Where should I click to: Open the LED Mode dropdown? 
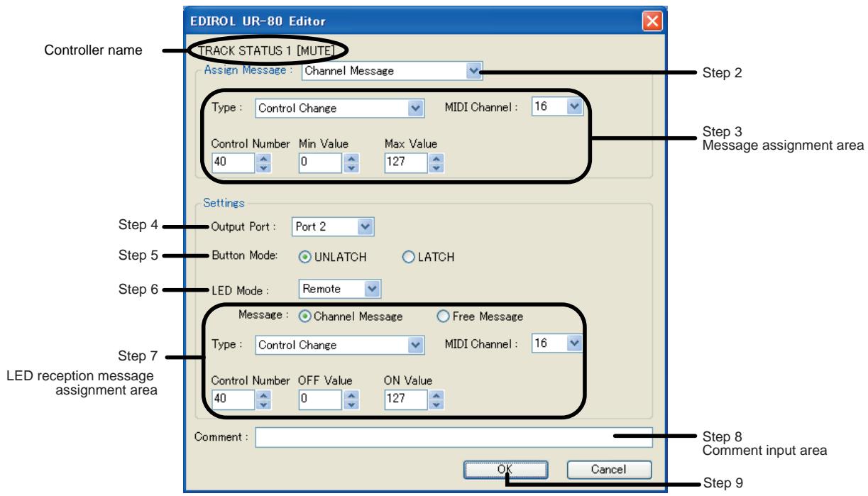(339, 288)
